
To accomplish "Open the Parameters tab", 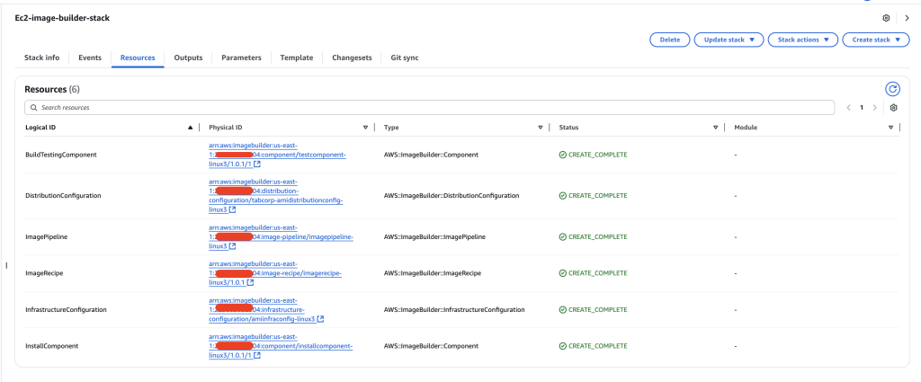I will [241, 58].
